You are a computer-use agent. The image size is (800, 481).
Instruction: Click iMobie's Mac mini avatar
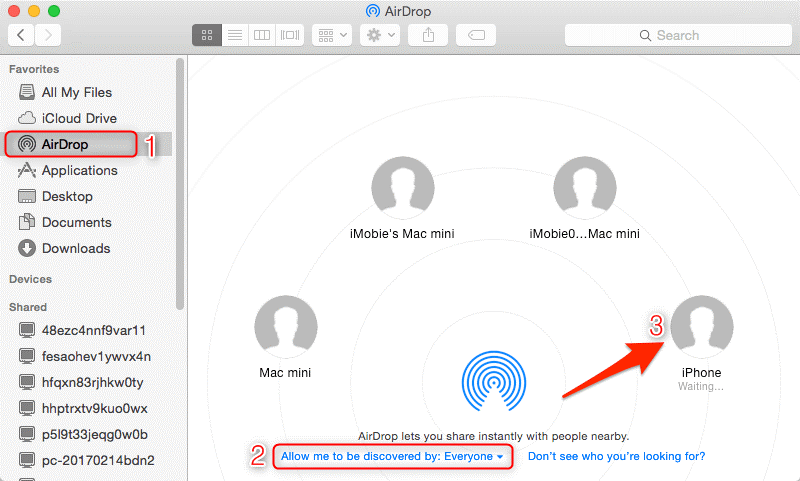403,188
